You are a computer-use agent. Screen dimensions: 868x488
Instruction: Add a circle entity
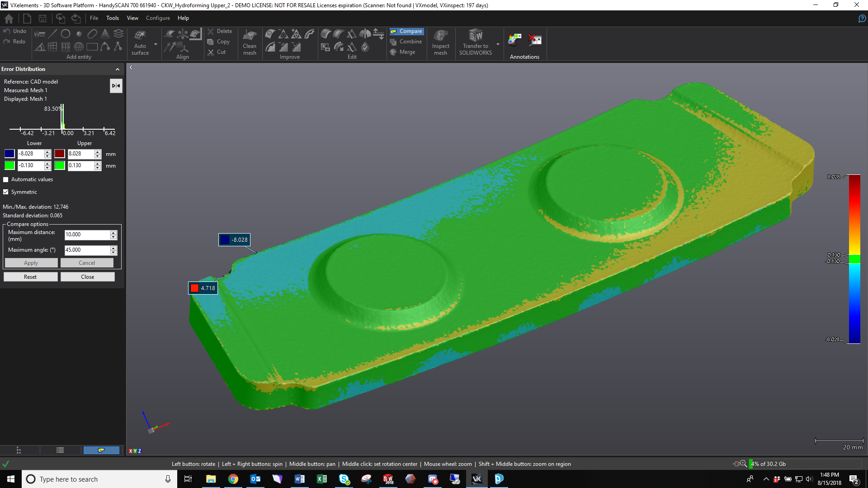point(66,34)
